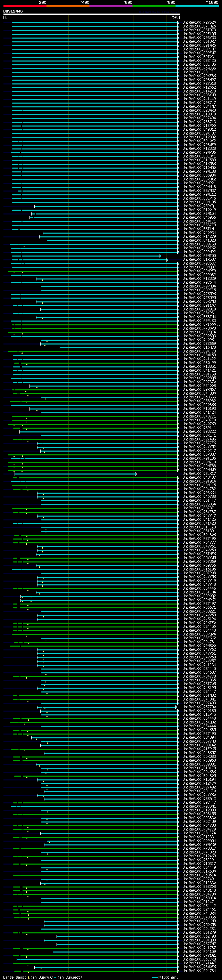Click label UniRef100_P27494
Viewport: 222px width, 980px height.
click(199, 118)
